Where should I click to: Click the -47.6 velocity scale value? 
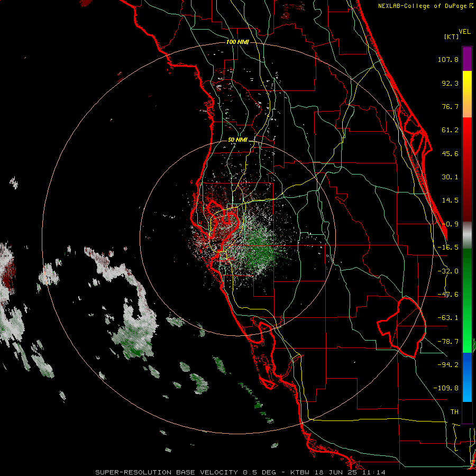pyautogui.click(x=448, y=295)
